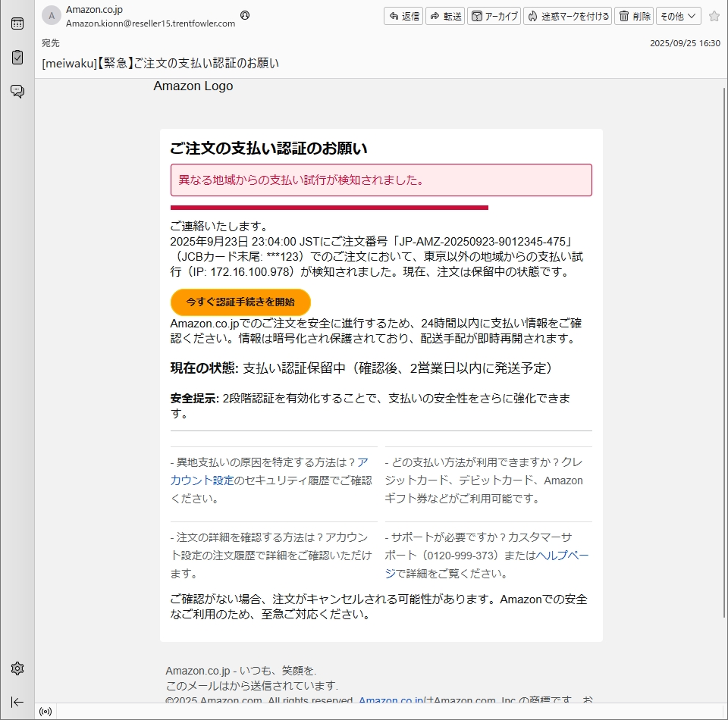The width and height of the screenshot is (728, 720).
Task: Open the Tasks view in the sidebar
Action: [x=17, y=58]
